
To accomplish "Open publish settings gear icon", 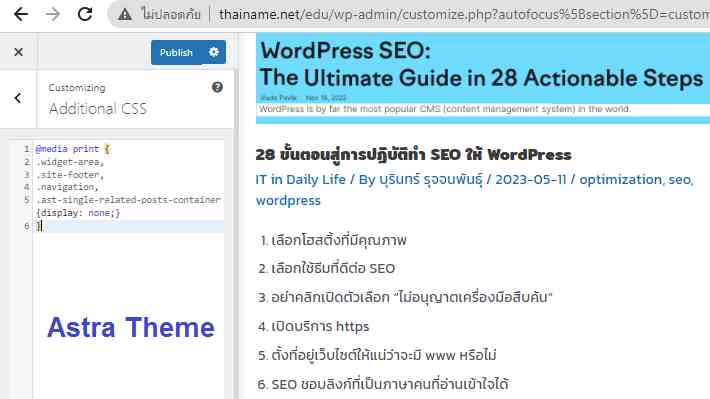I will [214, 52].
